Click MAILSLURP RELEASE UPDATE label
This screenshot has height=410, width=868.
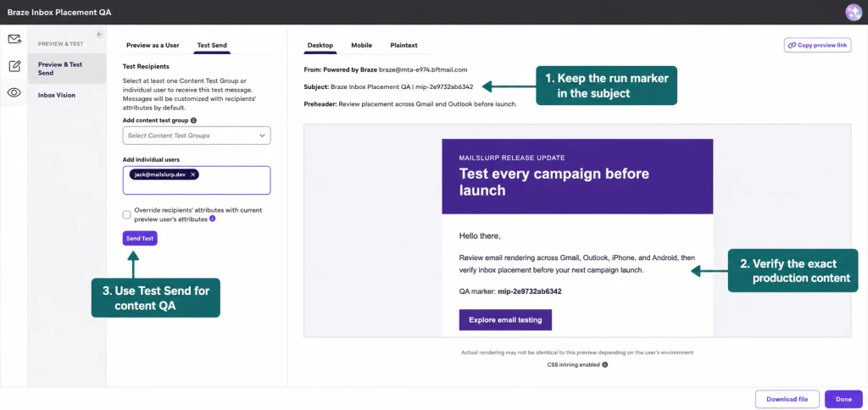click(512, 158)
